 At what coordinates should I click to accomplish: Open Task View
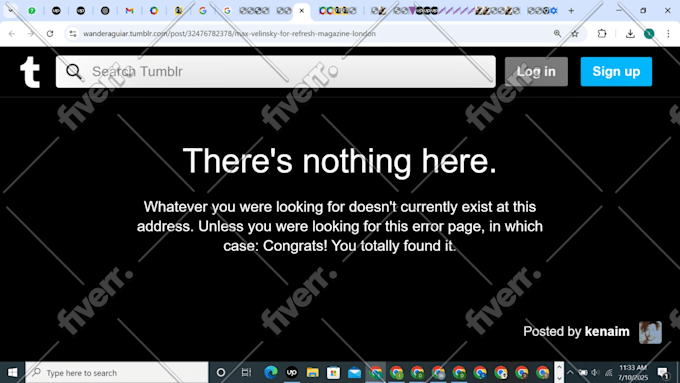pyautogui.click(x=246, y=373)
